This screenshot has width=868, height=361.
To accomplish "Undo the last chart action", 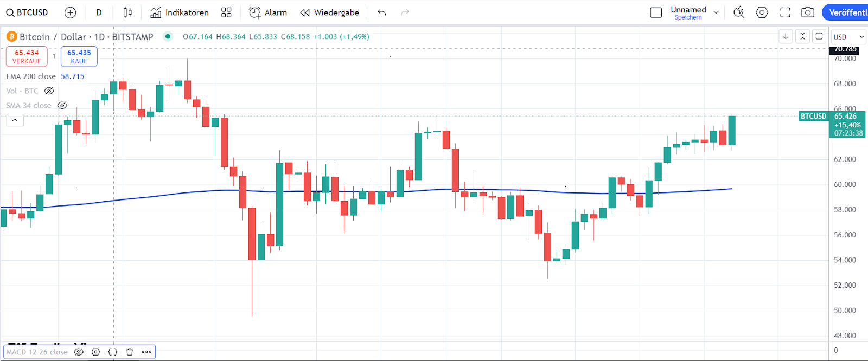I will (382, 12).
